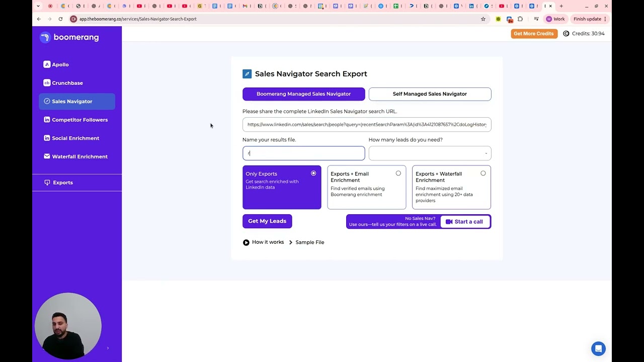Reload the page
The width and height of the screenshot is (644, 362).
[x=60, y=19]
